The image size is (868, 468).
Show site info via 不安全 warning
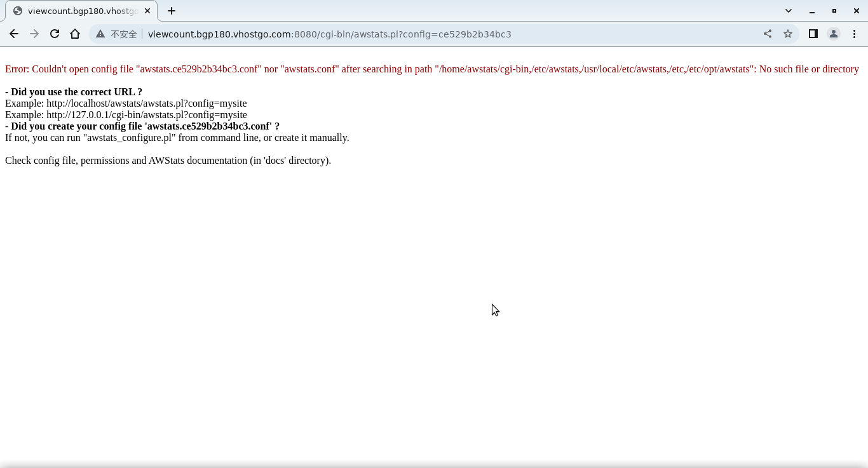pyautogui.click(x=117, y=34)
